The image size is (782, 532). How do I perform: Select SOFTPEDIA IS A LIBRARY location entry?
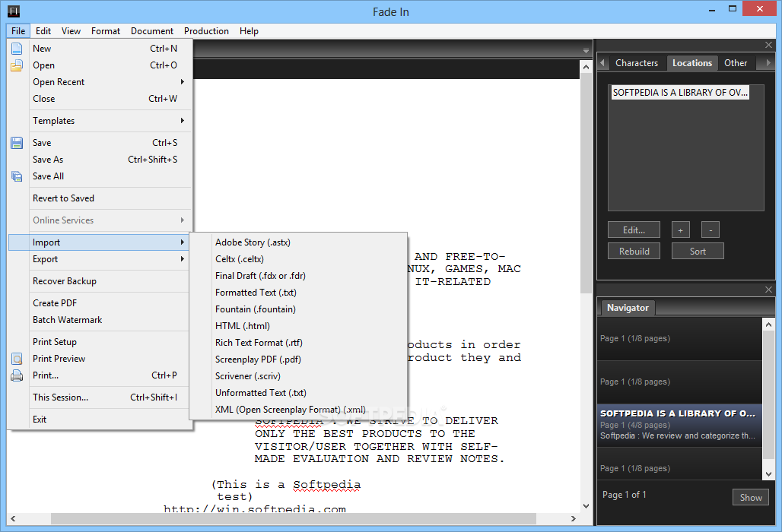680,93
